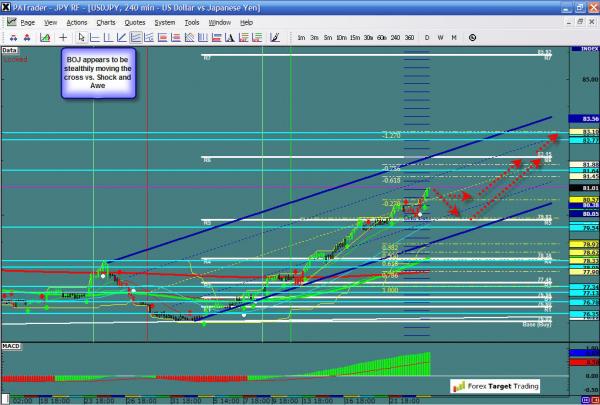Select the fan lines drawing tool

click(x=149, y=38)
